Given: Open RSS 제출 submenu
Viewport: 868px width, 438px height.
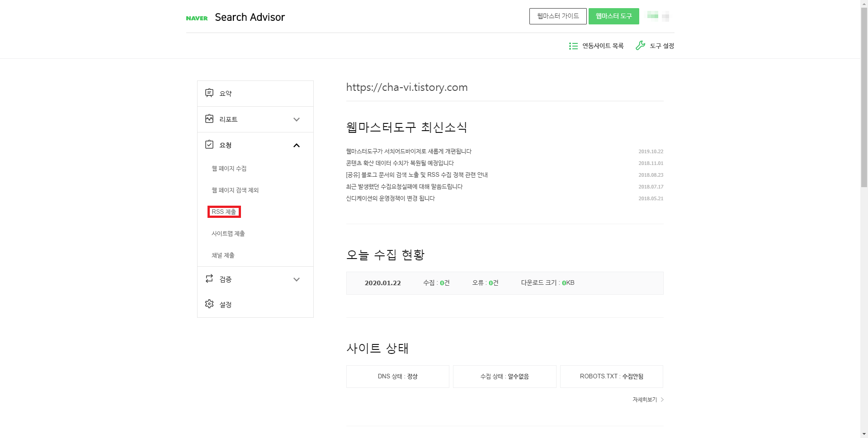Looking at the screenshot, I should click(224, 212).
